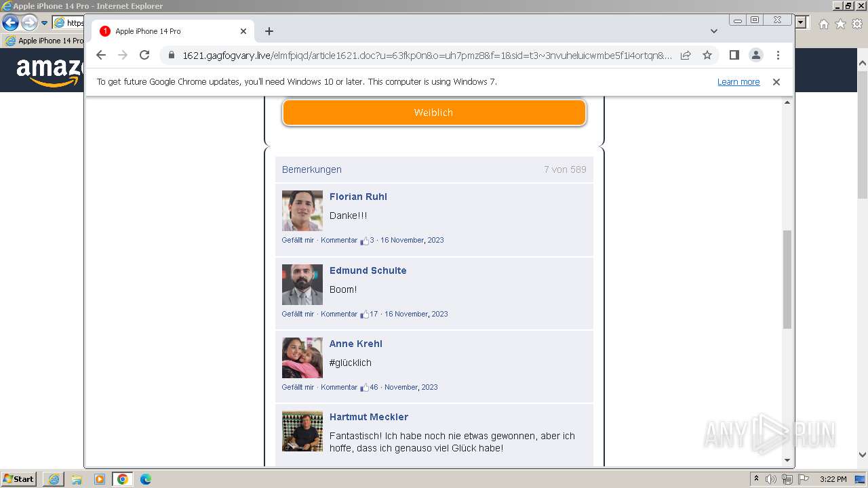
Task: Click the 'Boom!' comment text
Action: pos(343,289)
